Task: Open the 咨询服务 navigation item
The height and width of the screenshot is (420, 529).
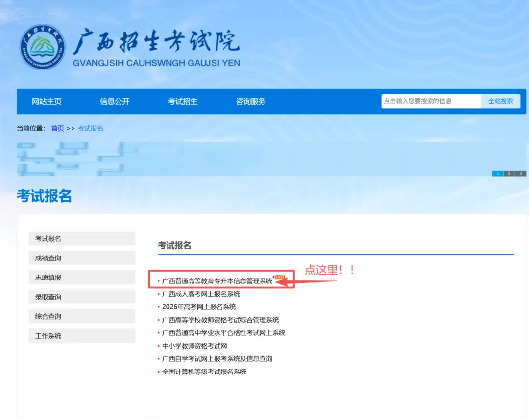Action: pyautogui.click(x=251, y=101)
